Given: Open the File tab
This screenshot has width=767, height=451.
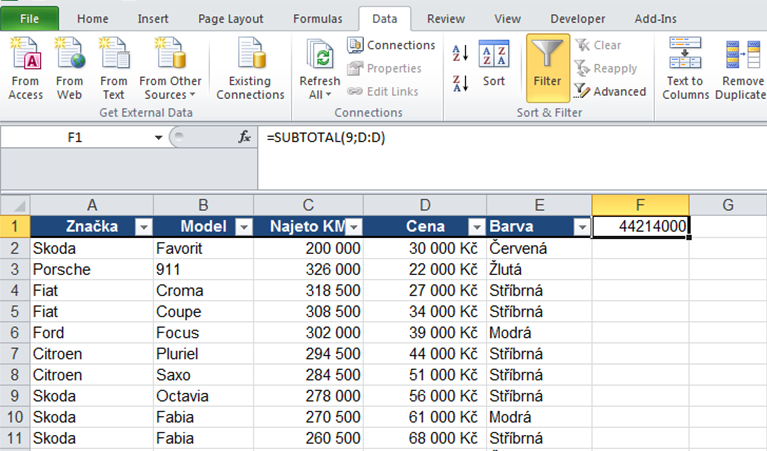Looking at the screenshot, I should (x=30, y=19).
